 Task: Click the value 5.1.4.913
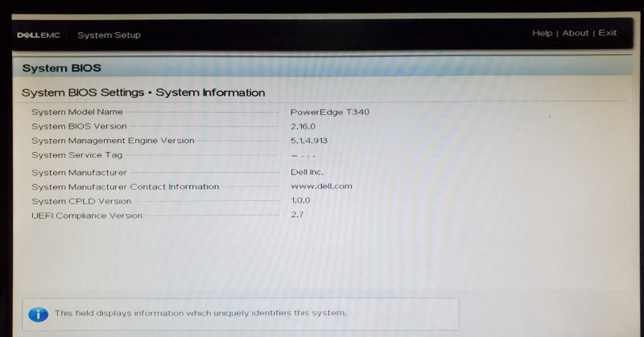coord(309,141)
